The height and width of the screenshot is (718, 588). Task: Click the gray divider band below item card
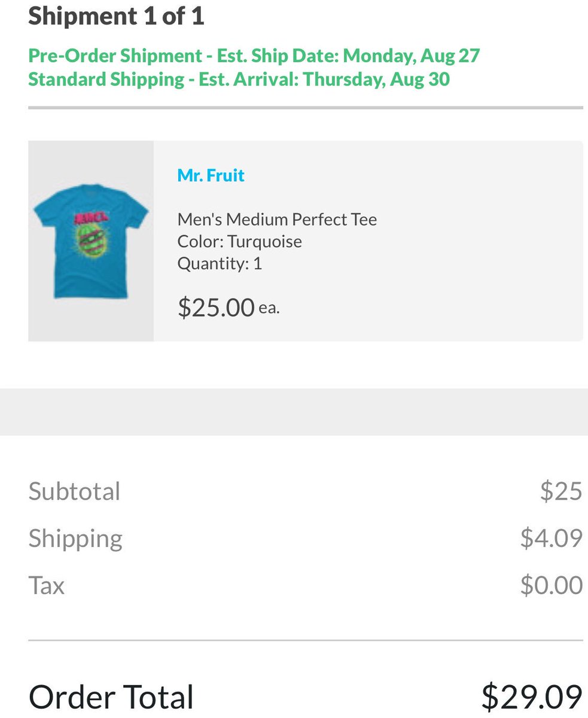[x=294, y=412]
